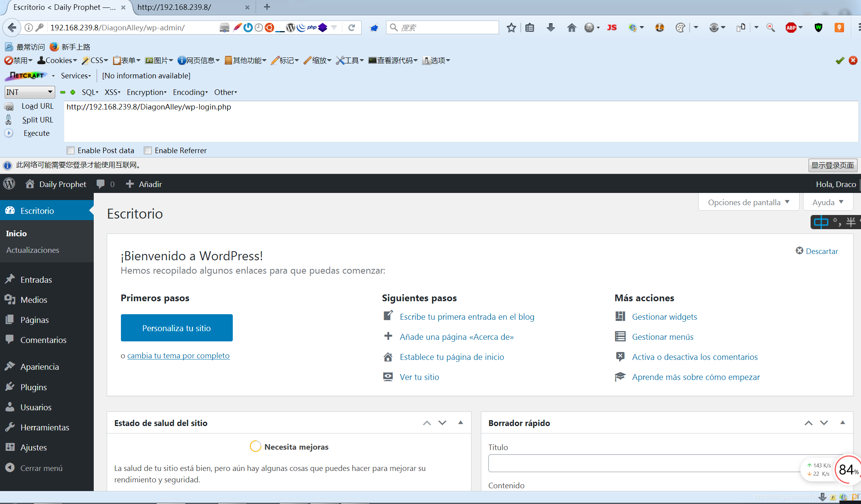Expand the XSS menu in HackBar

tap(112, 92)
